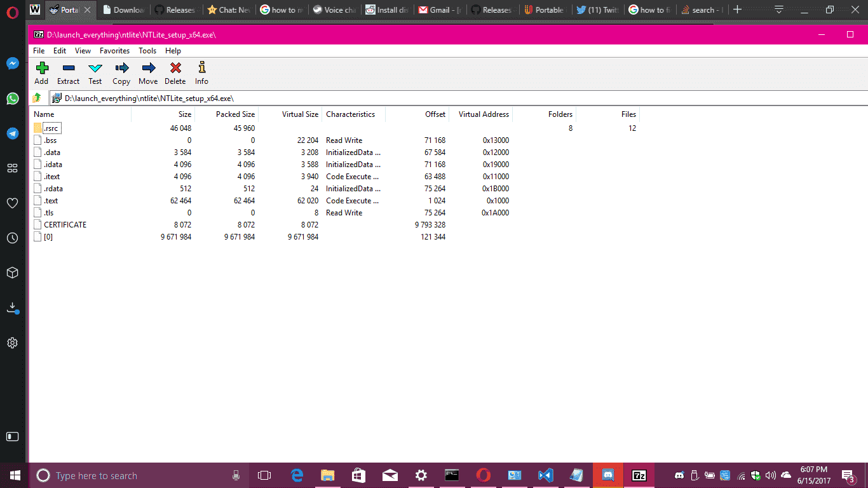Run the Test toolbar icon
The width and height of the screenshot is (868, 488).
[x=95, y=68]
